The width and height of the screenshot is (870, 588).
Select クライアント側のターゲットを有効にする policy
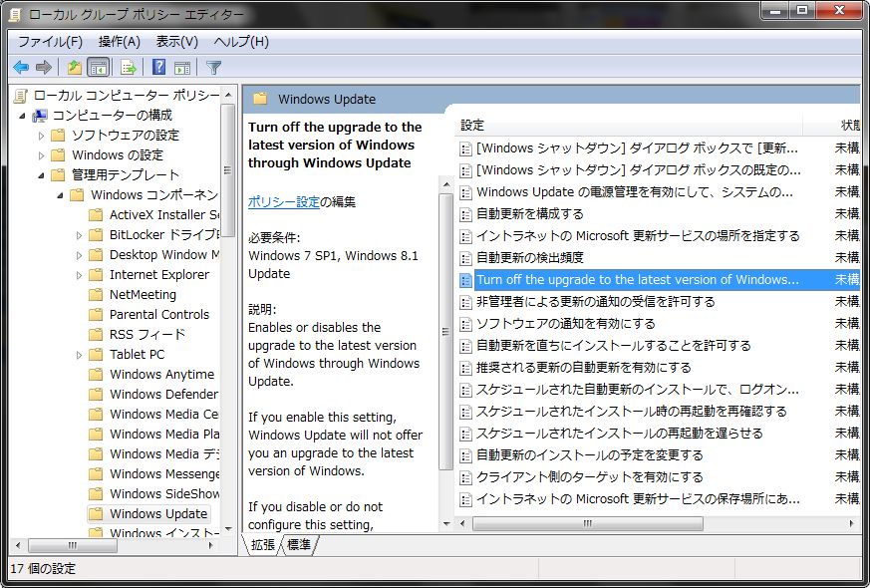589,477
